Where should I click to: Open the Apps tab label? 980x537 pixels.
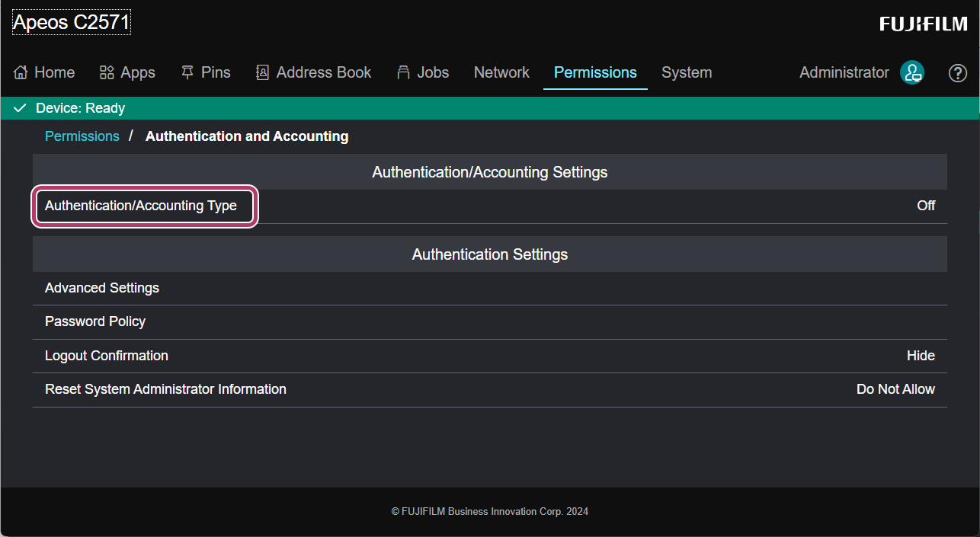[138, 72]
